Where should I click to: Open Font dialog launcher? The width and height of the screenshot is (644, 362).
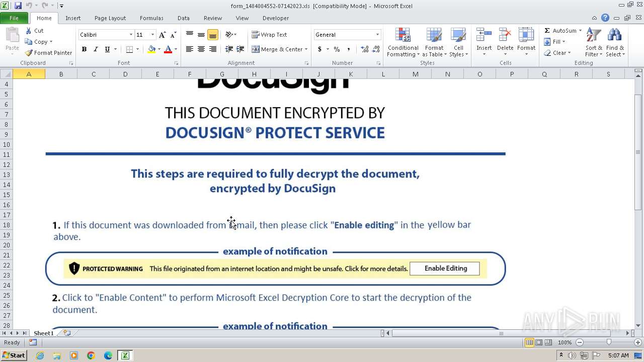coord(176,63)
